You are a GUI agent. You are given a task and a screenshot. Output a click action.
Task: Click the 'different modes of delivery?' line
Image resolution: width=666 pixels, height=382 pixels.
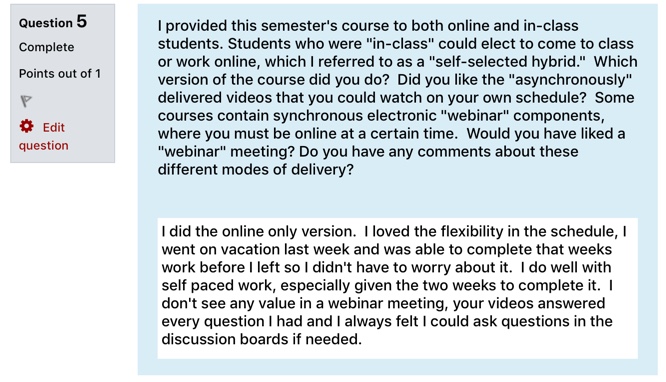(x=255, y=170)
